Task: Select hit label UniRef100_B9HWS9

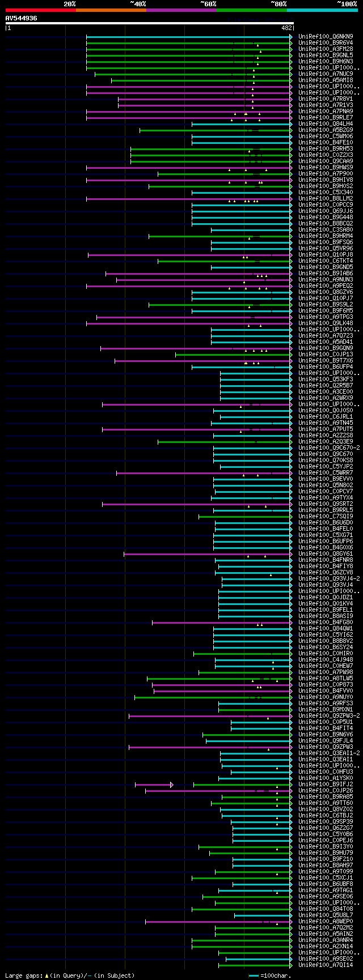Action: tap(326, 167)
